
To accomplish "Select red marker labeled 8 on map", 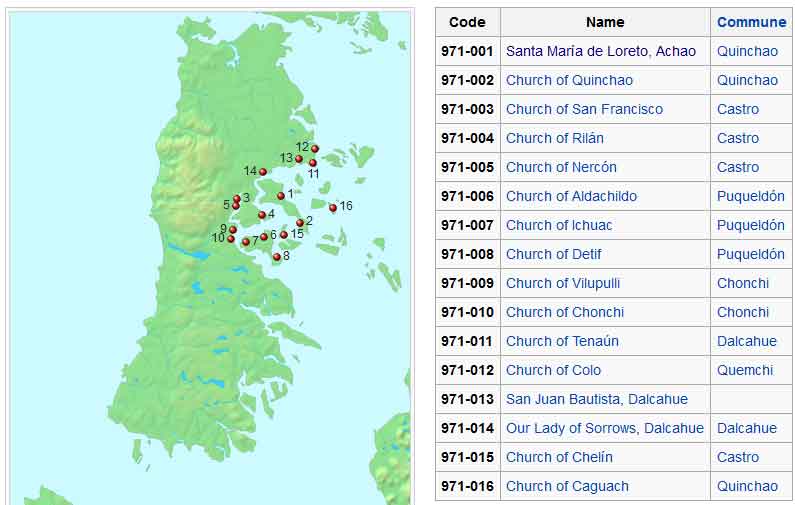I will point(277,257).
